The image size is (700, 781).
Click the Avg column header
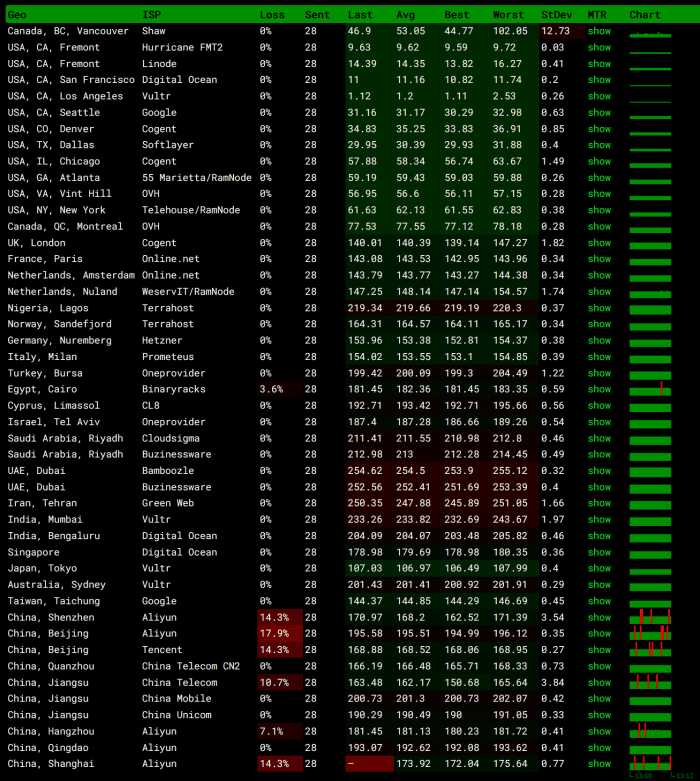(406, 15)
